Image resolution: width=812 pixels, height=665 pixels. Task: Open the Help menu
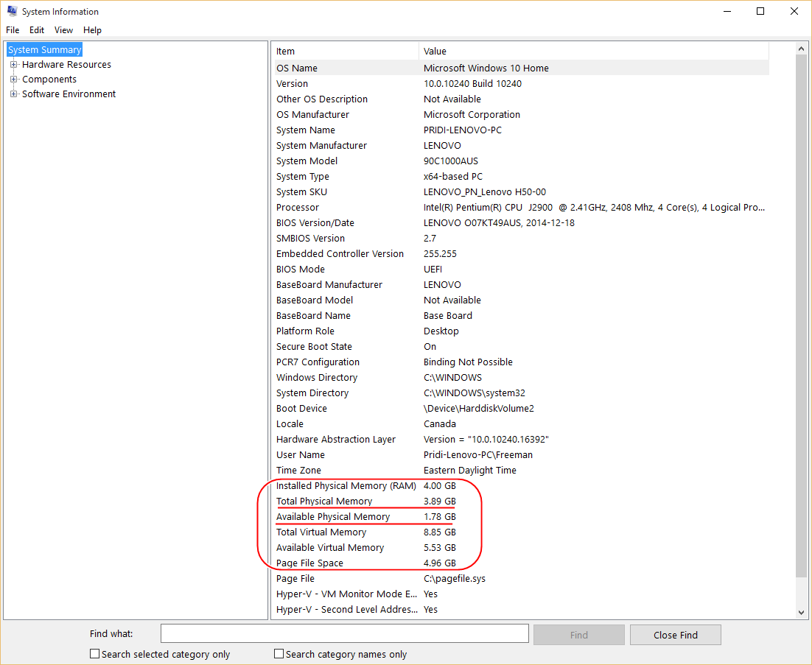(92, 30)
